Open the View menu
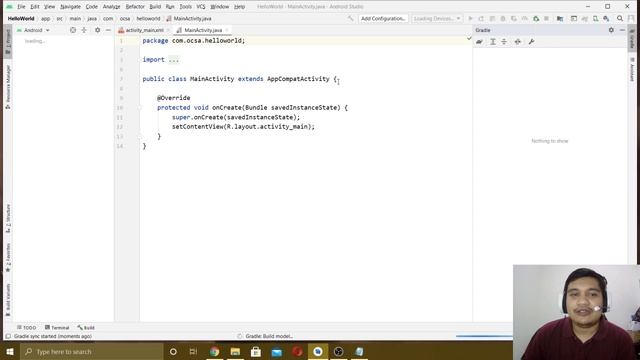Viewport: 640px width, 360px height. pos(49,7)
